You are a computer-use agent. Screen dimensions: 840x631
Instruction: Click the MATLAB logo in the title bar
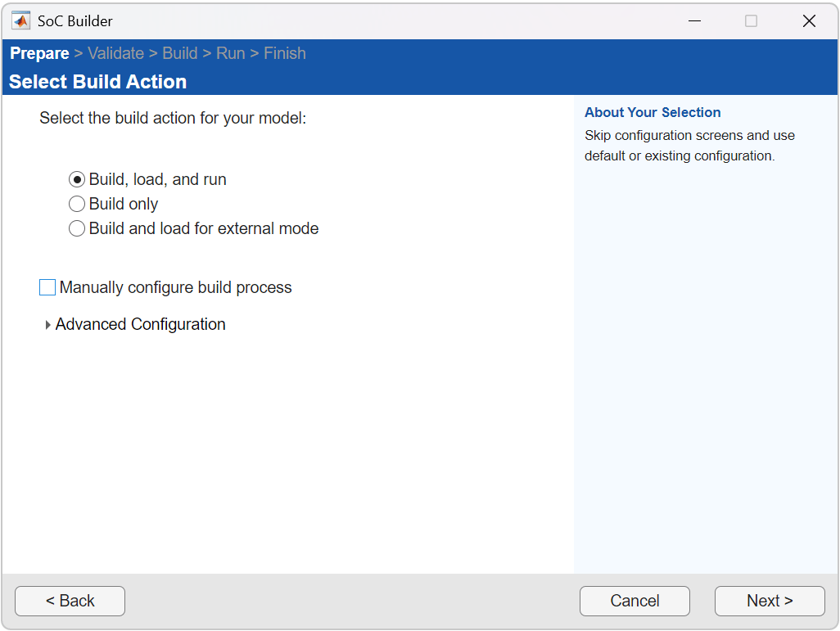[x=20, y=21]
